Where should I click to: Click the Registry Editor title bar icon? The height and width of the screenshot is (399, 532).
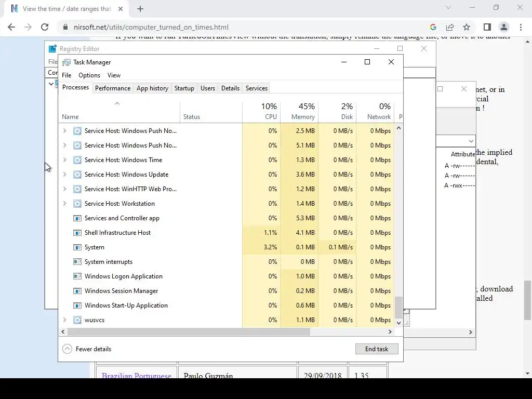(52, 49)
